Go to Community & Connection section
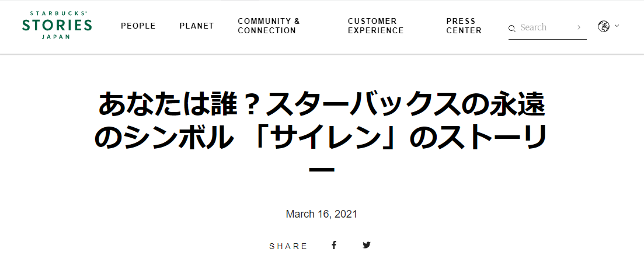 [x=269, y=26]
